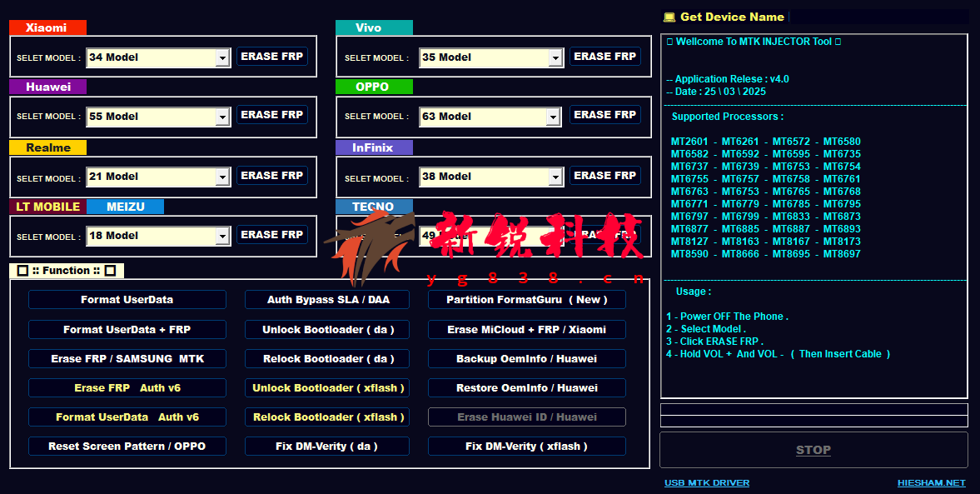Click ERASE FRP in Huawei section
This screenshot has width=980, height=494.
(272, 115)
